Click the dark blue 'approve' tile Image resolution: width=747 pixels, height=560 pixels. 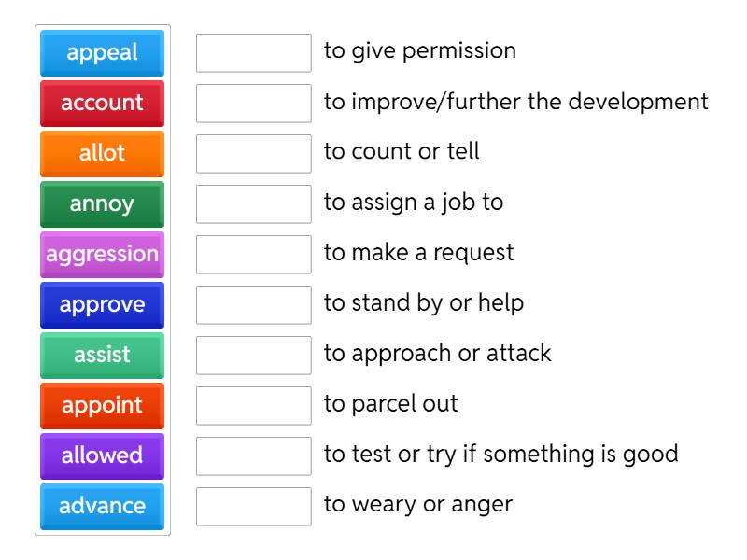pyautogui.click(x=102, y=304)
